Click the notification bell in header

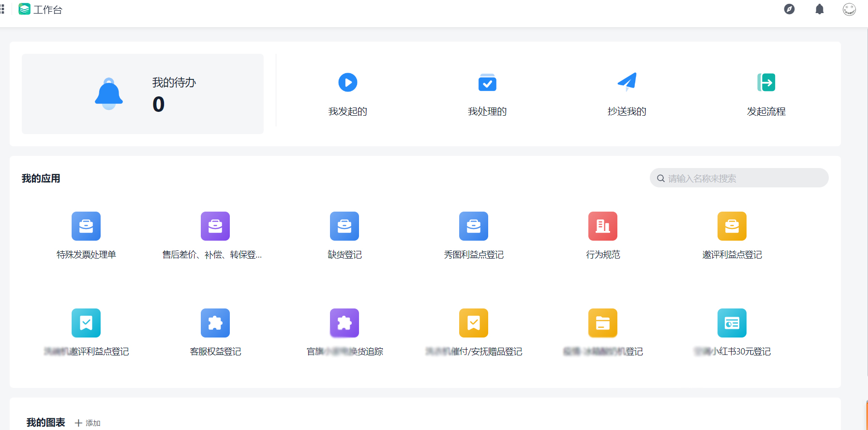[819, 9]
